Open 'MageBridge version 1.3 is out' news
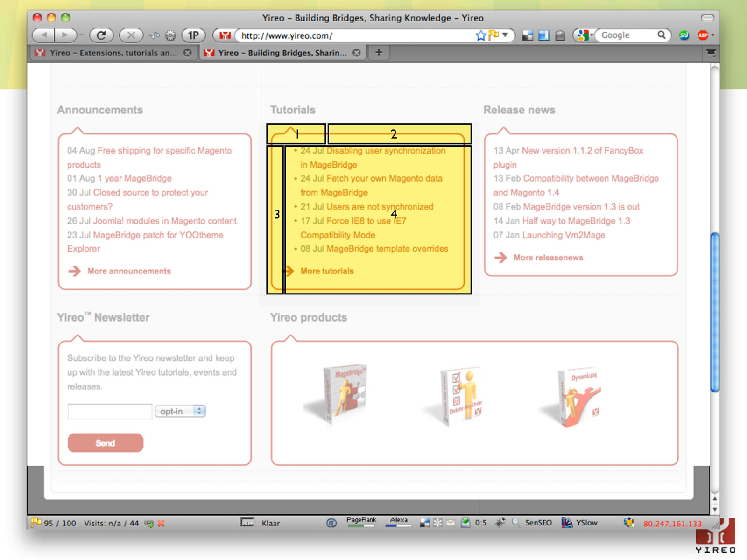The height and width of the screenshot is (560, 747). [581, 207]
